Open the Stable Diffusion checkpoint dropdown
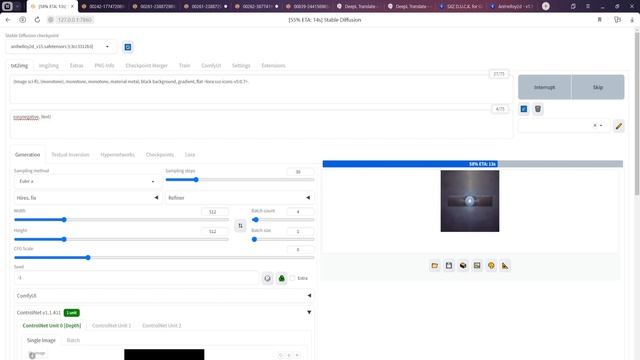640x360 pixels. [61, 47]
